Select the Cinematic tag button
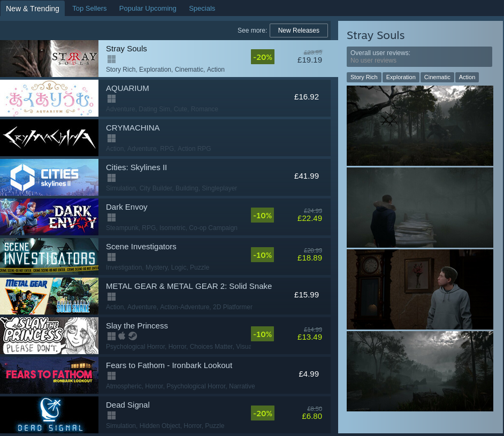The image size is (504, 436). 437,77
